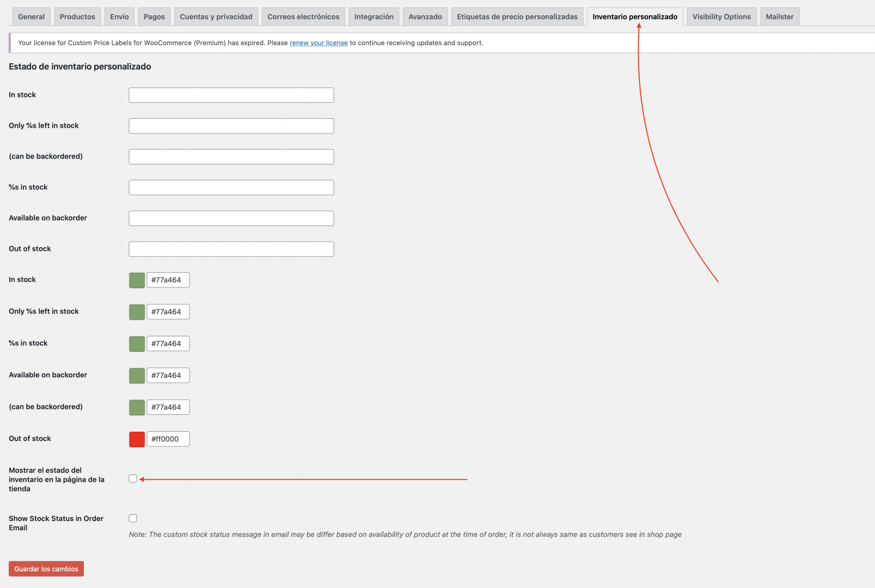The height and width of the screenshot is (588, 875).
Task: Focus the %s in stock text field
Action: coord(232,187)
